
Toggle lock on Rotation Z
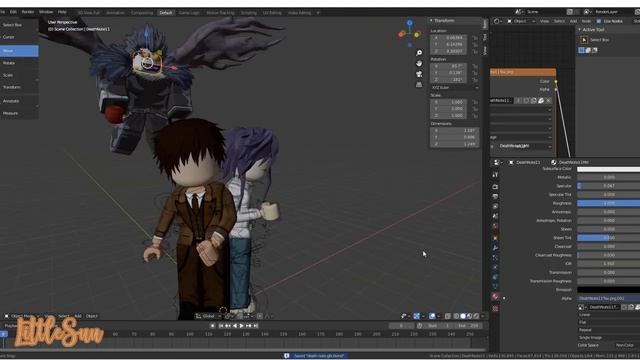(x=475, y=80)
